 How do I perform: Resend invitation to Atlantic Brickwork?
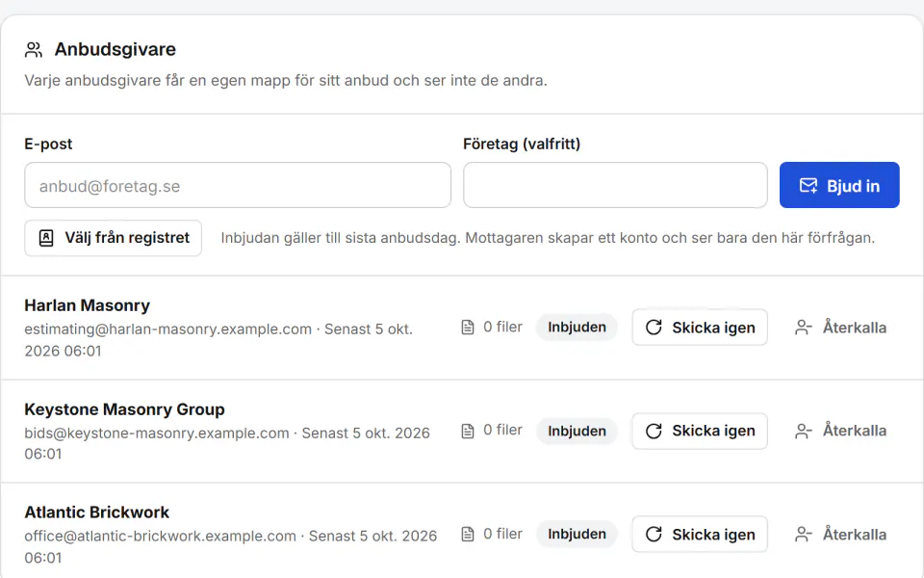point(700,535)
